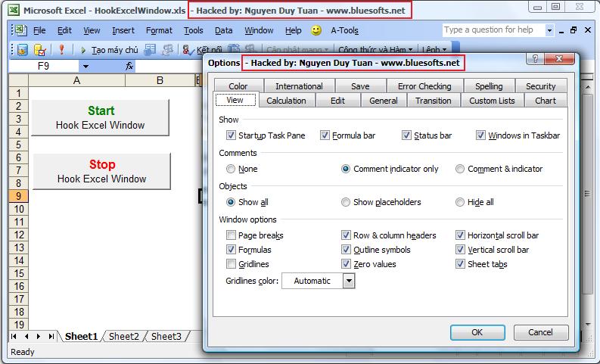Open the Name Box dropdown arrow
Viewport: 600px width, 364px height.
point(85,67)
